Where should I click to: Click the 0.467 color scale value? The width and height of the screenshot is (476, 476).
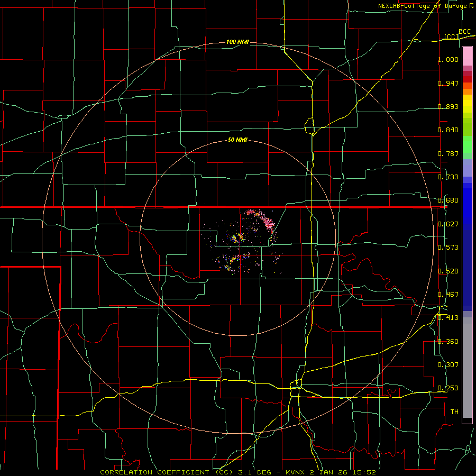tap(448, 295)
